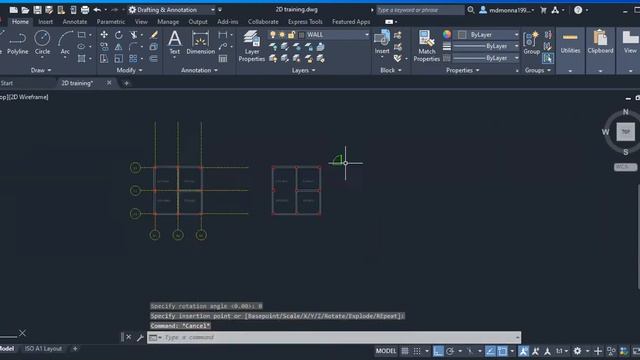Toggle layer lock icon for WALL layer

(291, 35)
